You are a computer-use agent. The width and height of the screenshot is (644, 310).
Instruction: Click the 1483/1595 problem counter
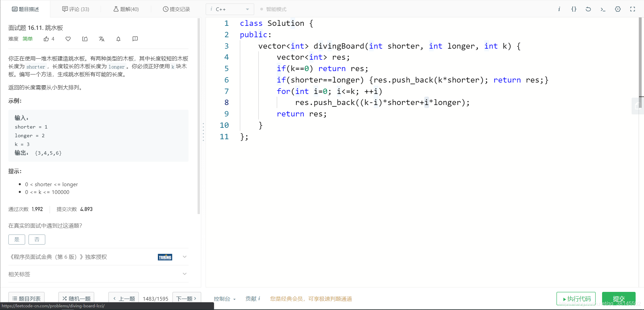[x=156, y=299]
